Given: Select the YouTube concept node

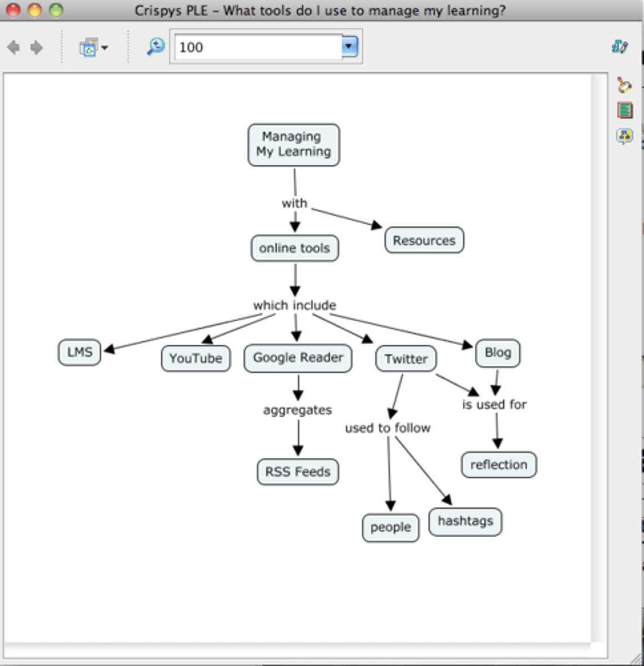Looking at the screenshot, I should pyautogui.click(x=196, y=359).
